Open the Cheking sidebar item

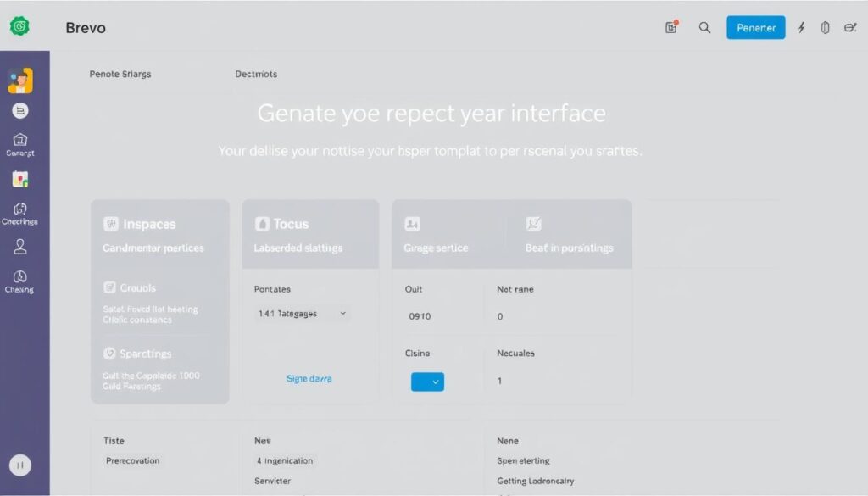[x=20, y=281]
